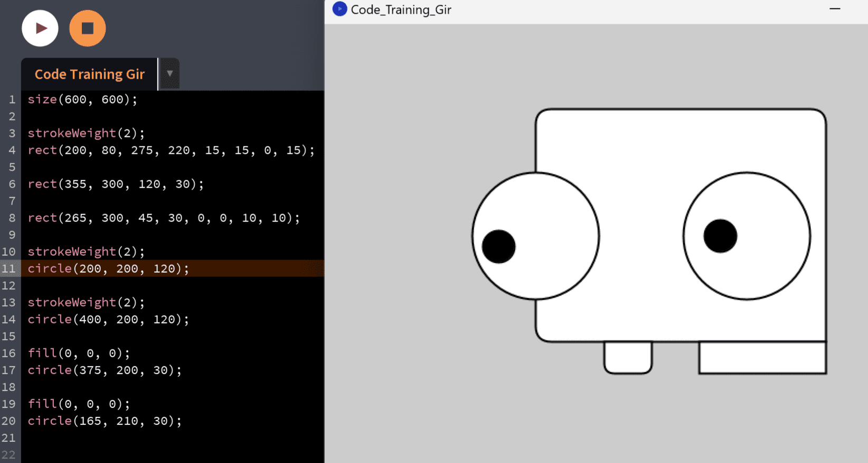Click line number 4 in the gutter
The height and width of the screenshot is (463, 868).
(x=12, y=150)
